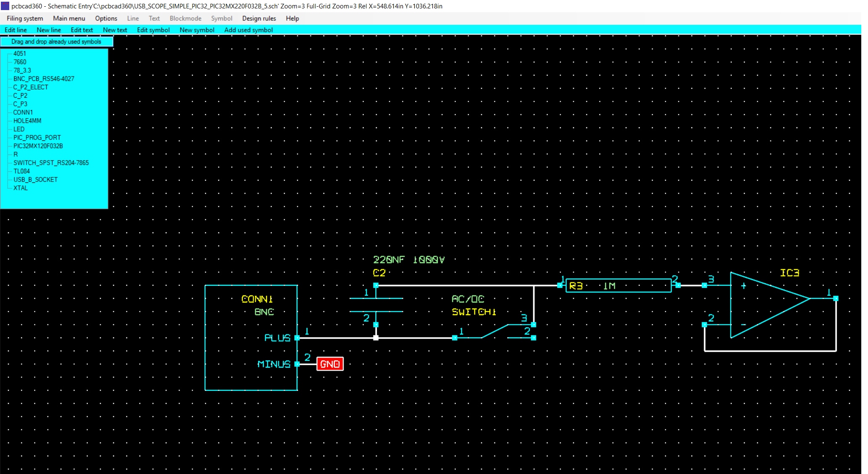Image resolution: width=868 pixels, height=474 pixels.
Task: Click the C2 capacitor reference label
Action: pyautogui.click(x=379, y=273)
